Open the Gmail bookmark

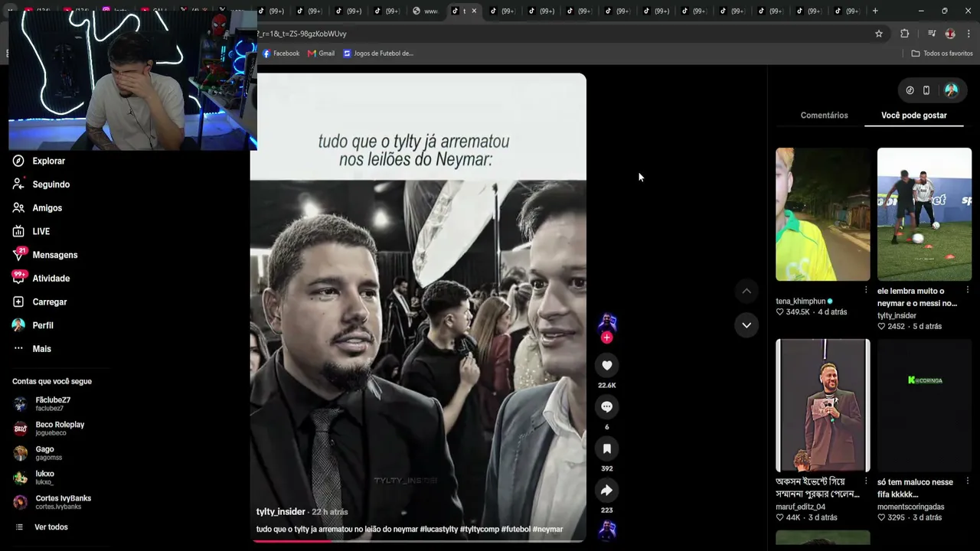pyautogui.click(x=321, y=54)
